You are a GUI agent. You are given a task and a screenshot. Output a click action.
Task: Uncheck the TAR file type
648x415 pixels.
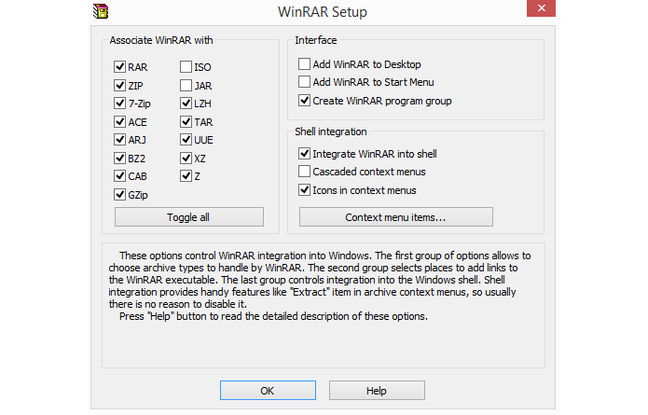(186, 122)
